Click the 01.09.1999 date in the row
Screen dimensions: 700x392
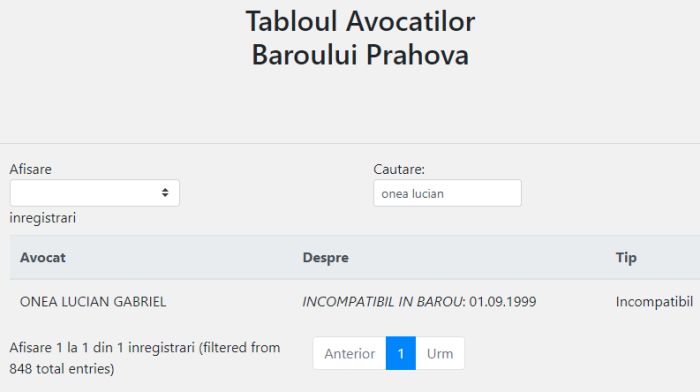coord(503,302)
